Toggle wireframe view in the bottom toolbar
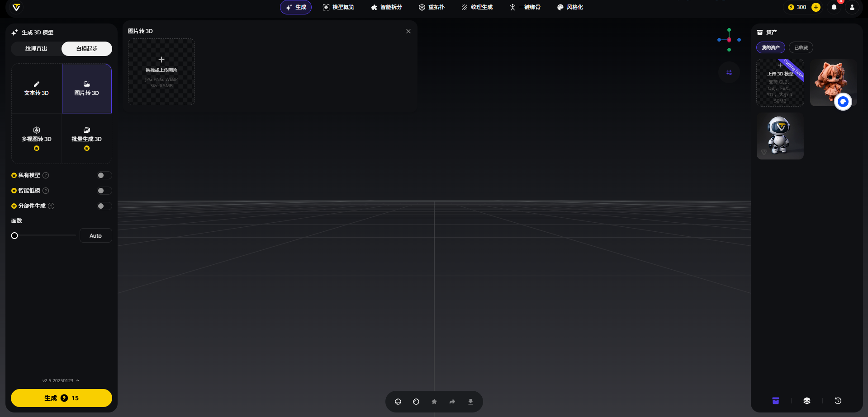The image size is (868, 417). pos(398,401)
